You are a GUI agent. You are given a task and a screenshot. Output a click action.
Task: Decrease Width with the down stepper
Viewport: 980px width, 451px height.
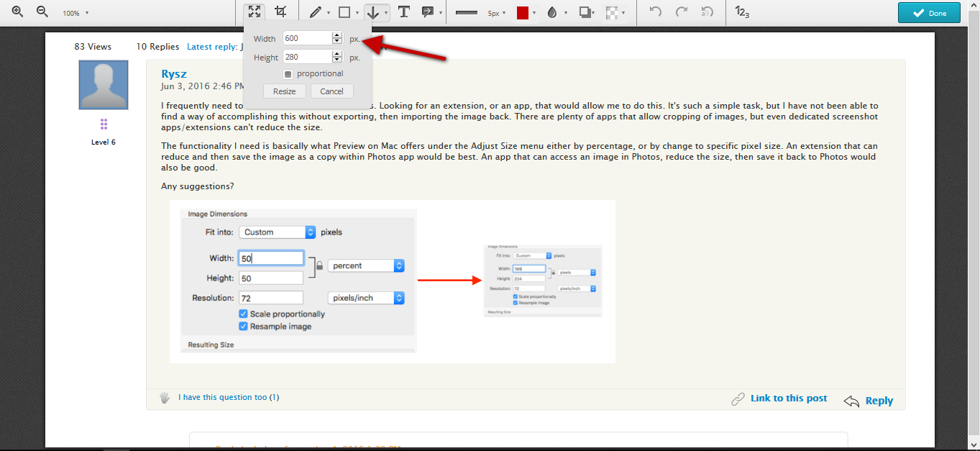337,42
